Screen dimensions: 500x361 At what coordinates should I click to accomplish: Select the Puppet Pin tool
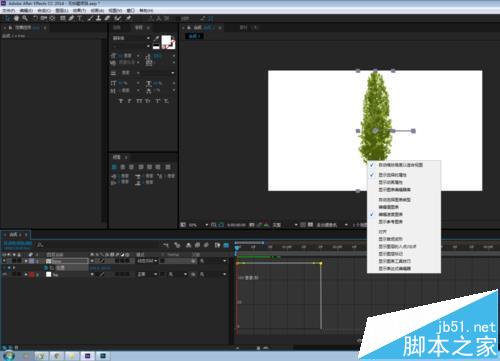pyautogui.click(x=128, y=18)
